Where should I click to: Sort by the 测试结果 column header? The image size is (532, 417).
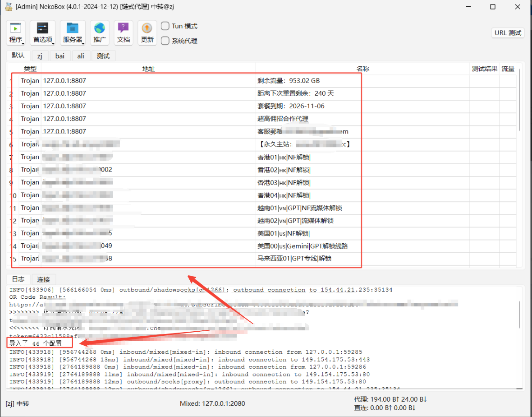coord(484,69)
